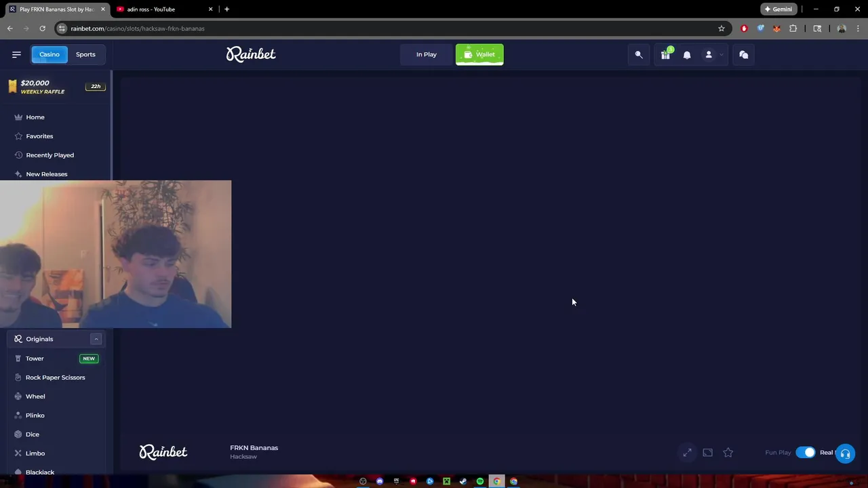The image size is (868, 488).
Task: Click the 22h raffle countdown badge
Action: coord(96,87)
